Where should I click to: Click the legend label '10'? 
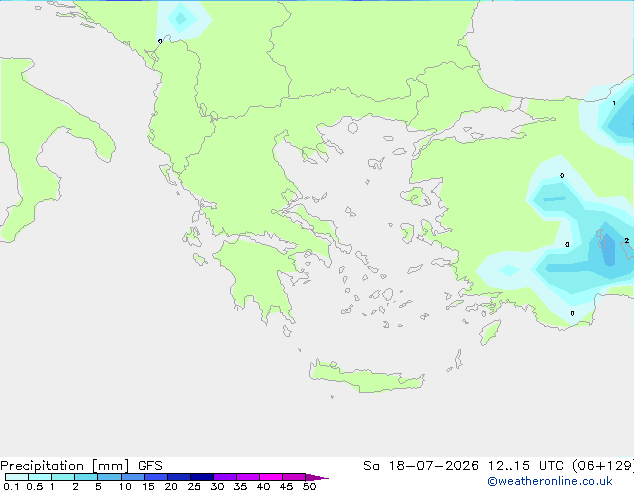tap(125, 486)
